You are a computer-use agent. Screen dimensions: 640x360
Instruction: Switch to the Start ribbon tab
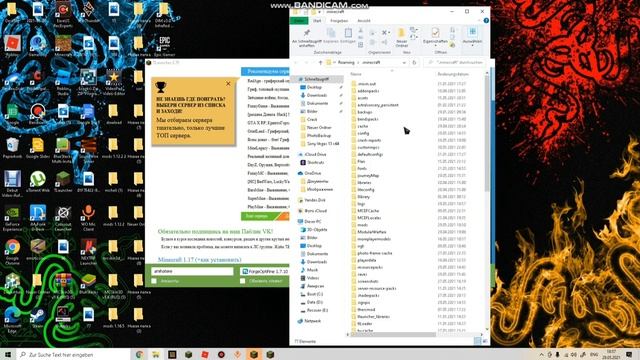317,20
